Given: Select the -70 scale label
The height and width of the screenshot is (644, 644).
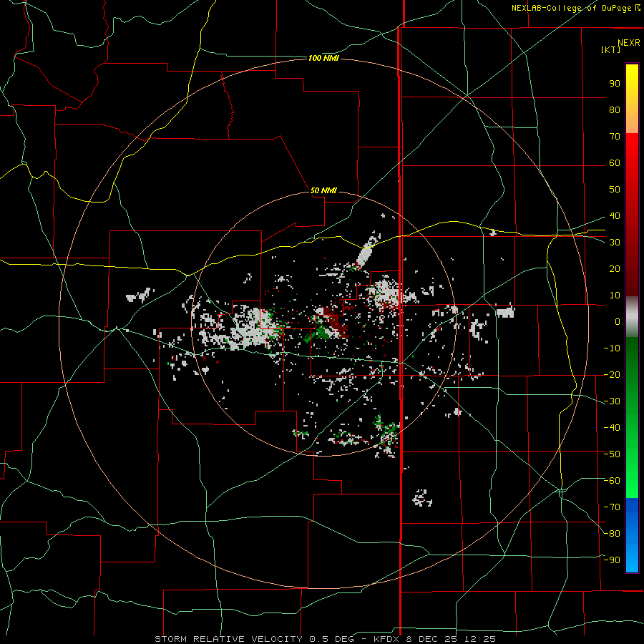Looking at the screenshot, I should [x=612, y=507].
